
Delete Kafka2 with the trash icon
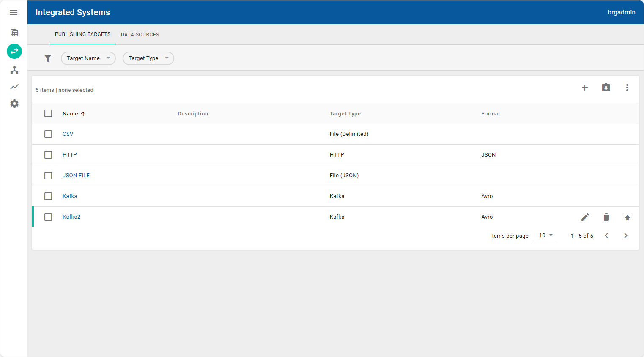coord(606,217)
